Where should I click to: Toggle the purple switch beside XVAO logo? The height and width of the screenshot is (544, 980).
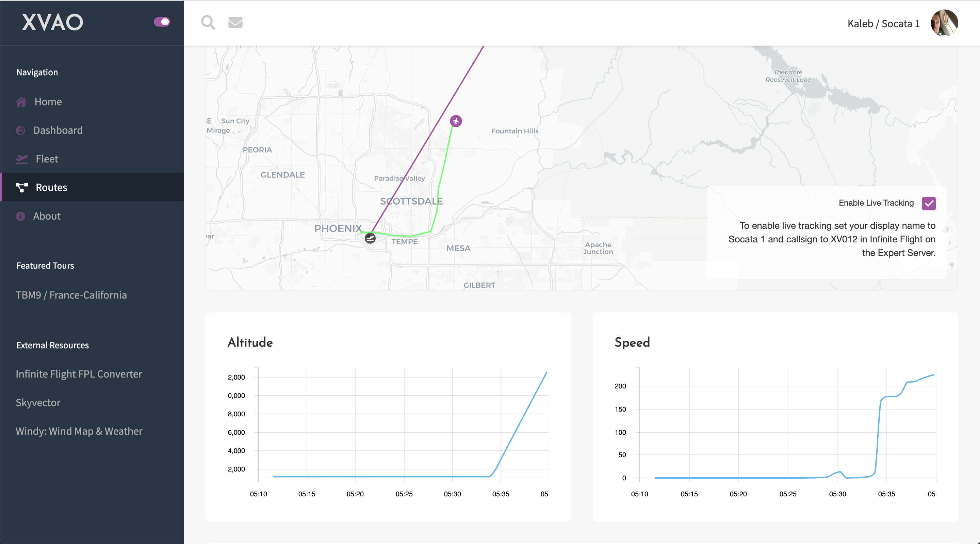pyautogui.click(x=162, y=22)
